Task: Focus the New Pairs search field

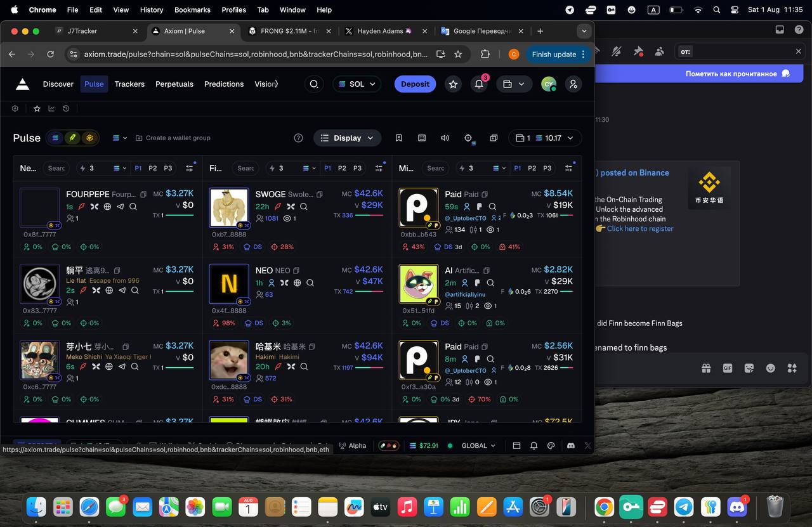Action: pyautogui.click(x=56, y=168)
